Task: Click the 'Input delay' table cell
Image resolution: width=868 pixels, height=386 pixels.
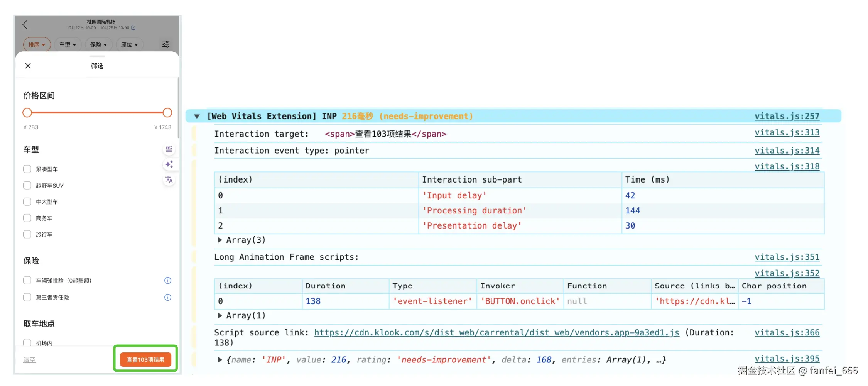Action: click(520, 196)
